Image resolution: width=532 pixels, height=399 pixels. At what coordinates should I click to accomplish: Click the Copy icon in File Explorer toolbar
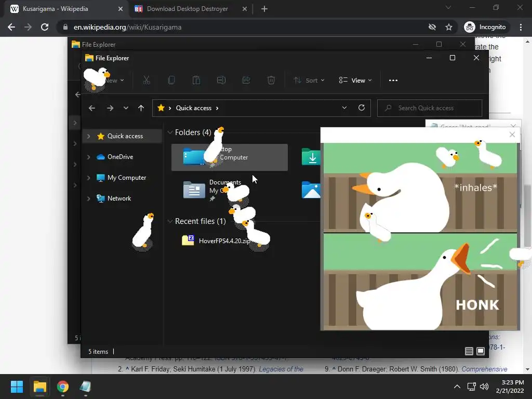pos(171,80)
